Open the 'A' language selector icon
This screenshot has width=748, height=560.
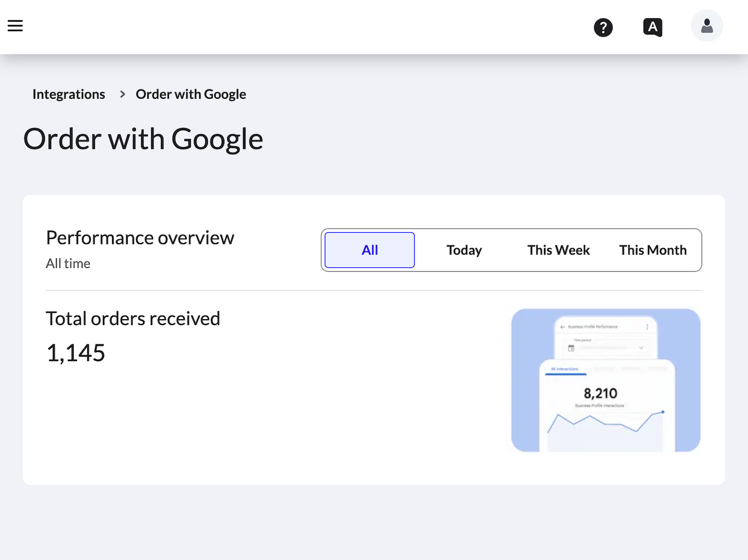(652, 27)
